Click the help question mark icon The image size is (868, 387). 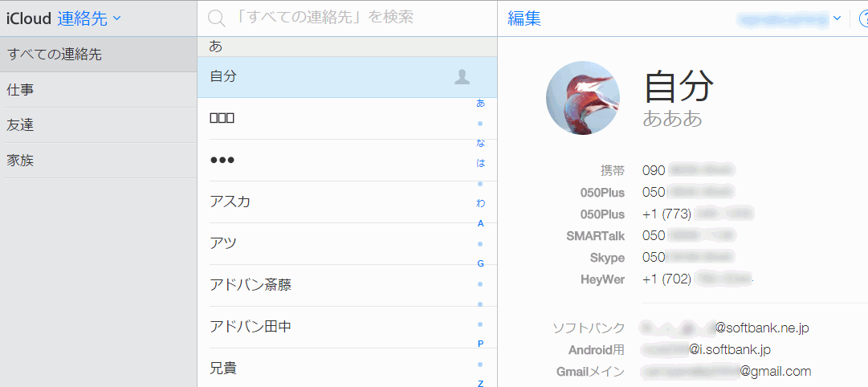pos(862,18)
